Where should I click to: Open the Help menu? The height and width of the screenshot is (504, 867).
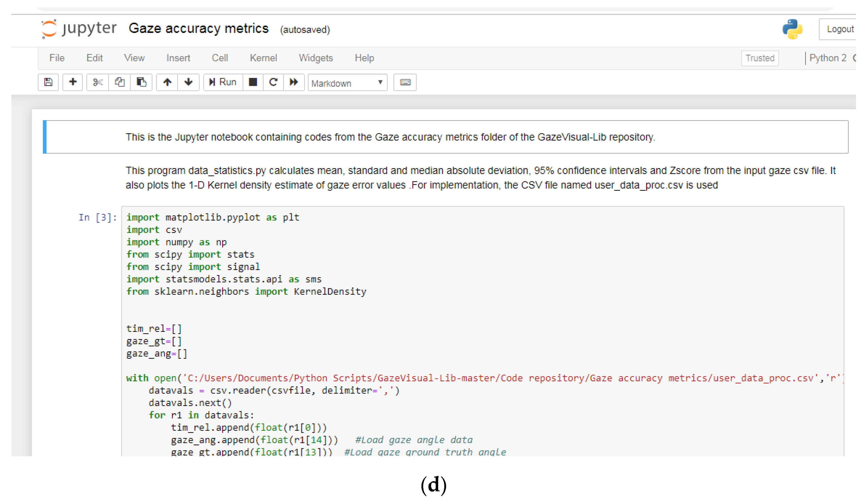364,58
